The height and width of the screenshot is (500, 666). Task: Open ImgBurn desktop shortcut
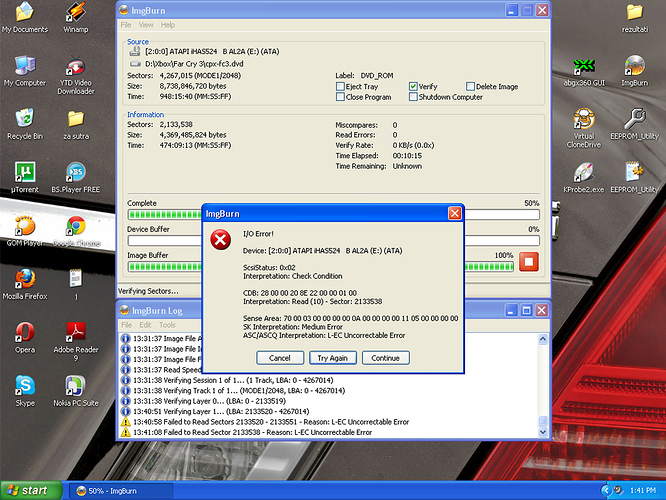pos(635,71)
